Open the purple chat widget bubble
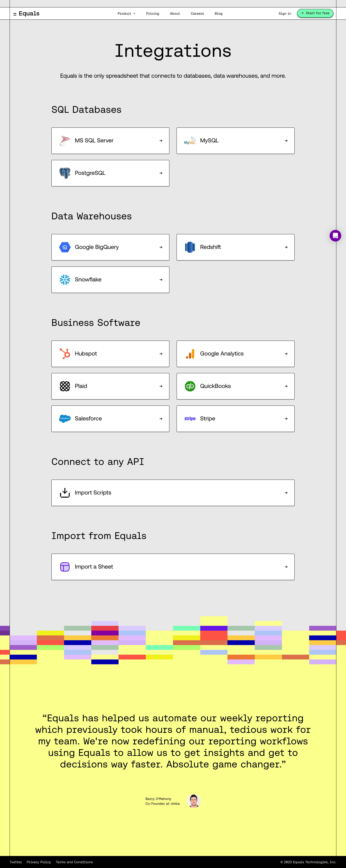 click(335, 236)
